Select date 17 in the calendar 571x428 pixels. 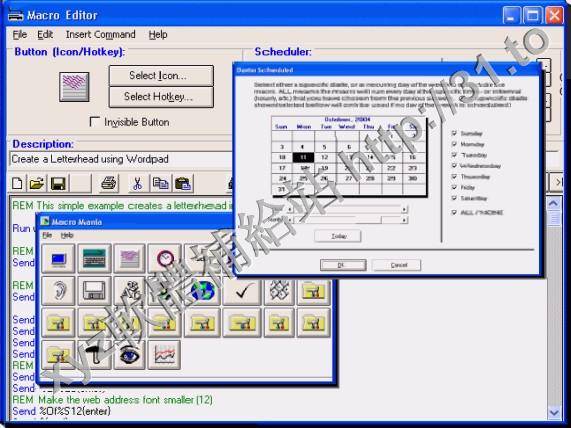[x=282, y=168]
